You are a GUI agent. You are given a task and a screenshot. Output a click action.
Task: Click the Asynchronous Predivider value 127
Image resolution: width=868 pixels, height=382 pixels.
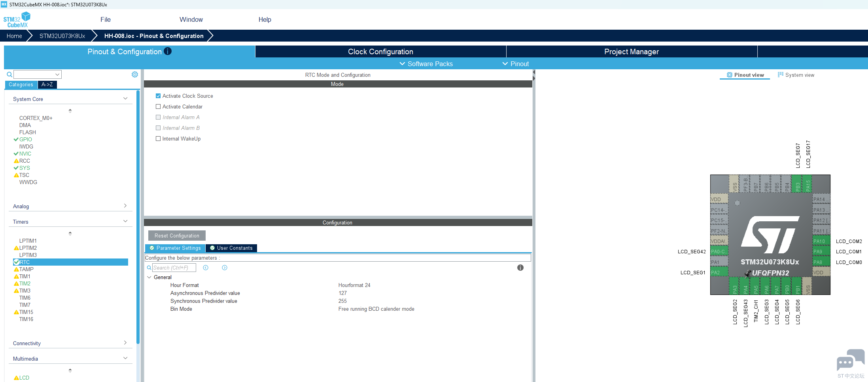click(x=342, y=293)
